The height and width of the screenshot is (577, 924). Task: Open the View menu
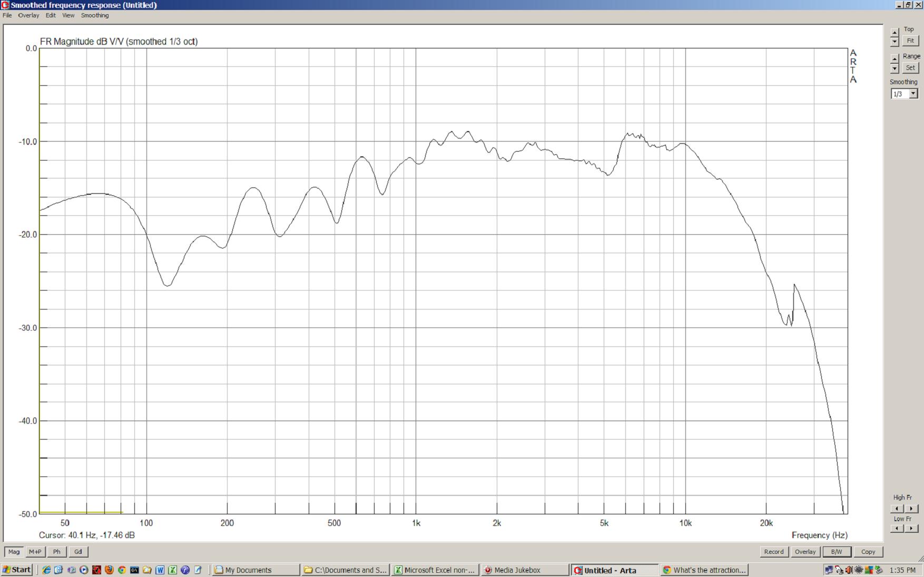(x=68, y=15)
